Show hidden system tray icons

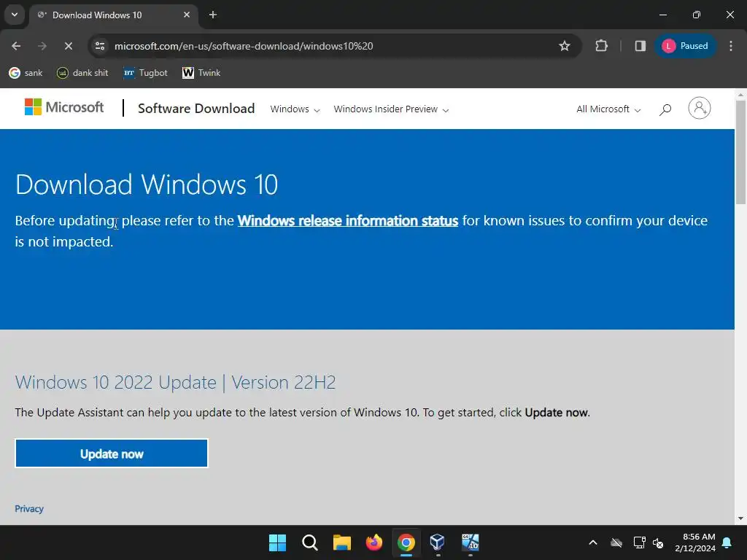pos(593,542)
